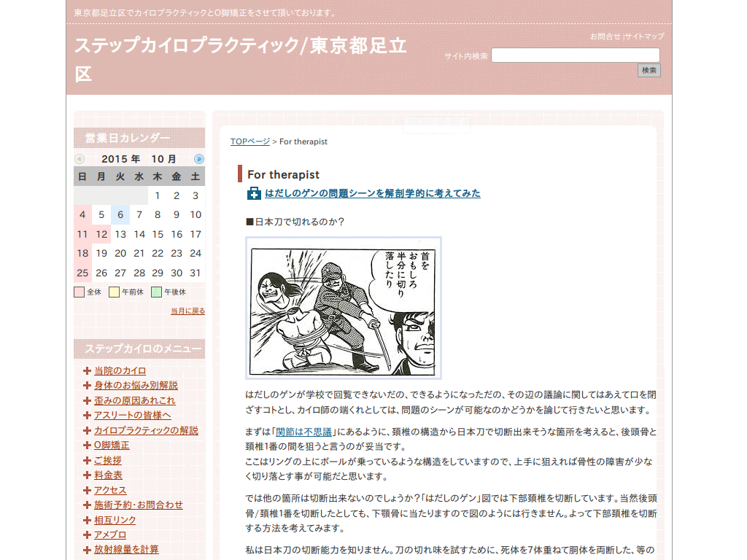Image resolution: width=747 pixels, height=560 pixels.
Task: Open 身体のお悩み別解説 menu item
Action: point(136,385)
